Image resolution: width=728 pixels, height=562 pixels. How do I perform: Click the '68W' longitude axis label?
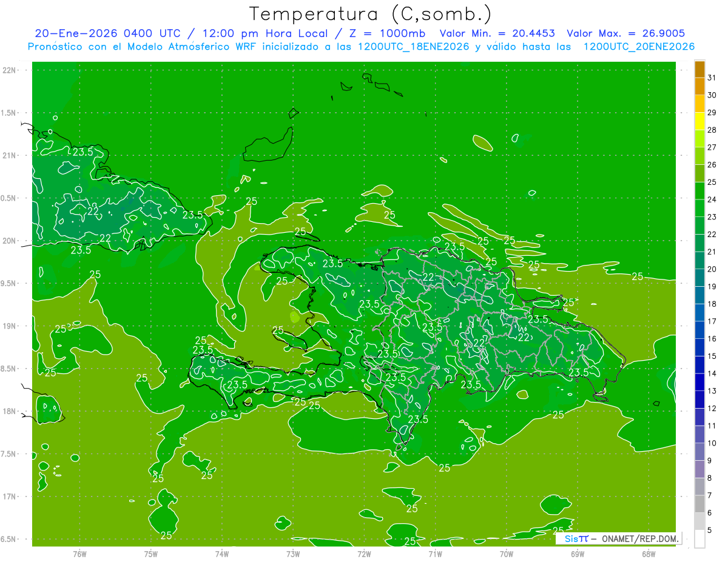click(649, 554)
